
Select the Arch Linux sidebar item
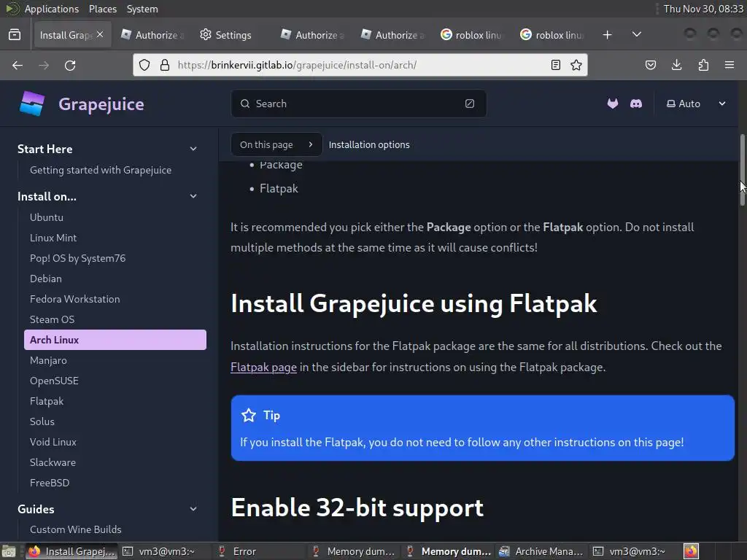click(115, 340)
